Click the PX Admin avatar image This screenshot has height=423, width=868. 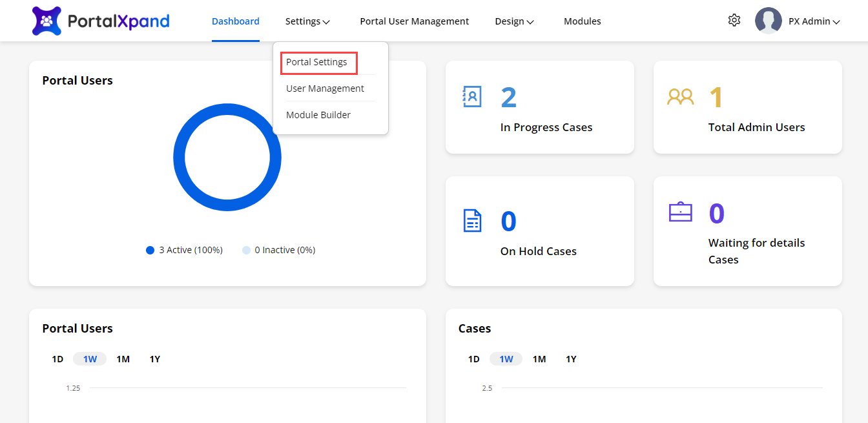pos(768,21)
